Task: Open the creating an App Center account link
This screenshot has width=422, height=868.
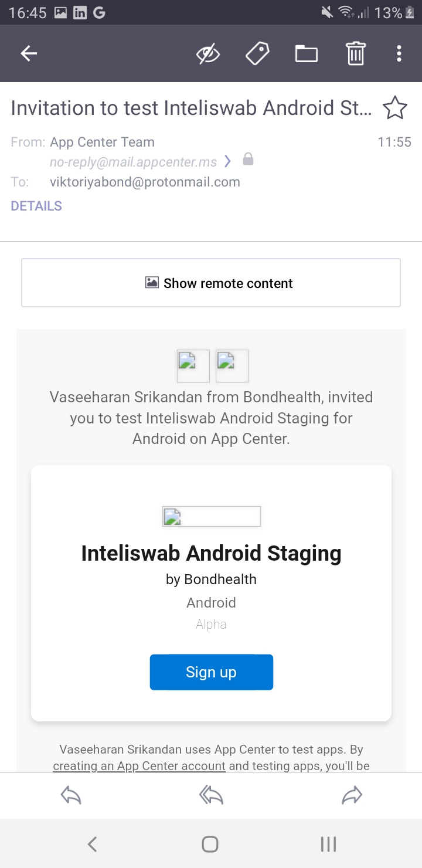Action: click(x=139, y=766)
